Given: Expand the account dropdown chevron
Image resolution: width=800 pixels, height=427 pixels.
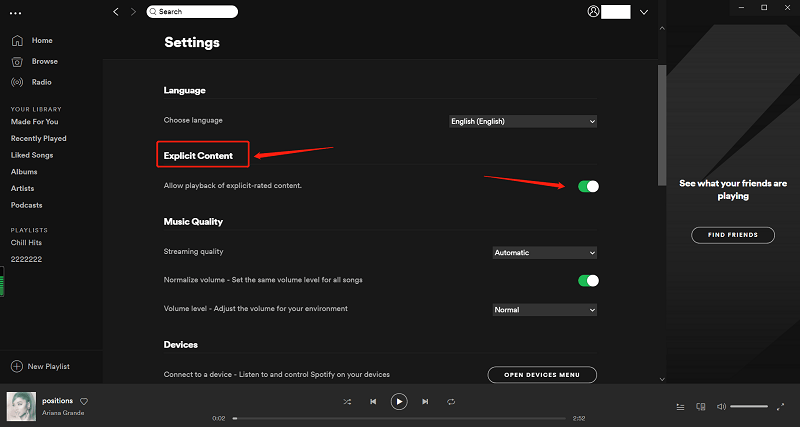Looking at the screenshot, I should 644,12.
